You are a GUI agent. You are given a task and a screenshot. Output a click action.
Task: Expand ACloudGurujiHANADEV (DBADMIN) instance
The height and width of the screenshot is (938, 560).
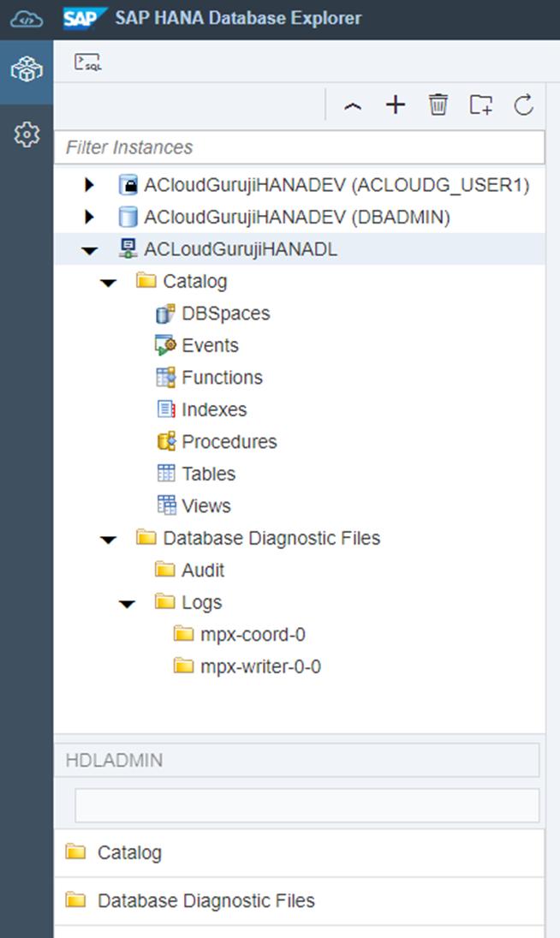[89, 218]
